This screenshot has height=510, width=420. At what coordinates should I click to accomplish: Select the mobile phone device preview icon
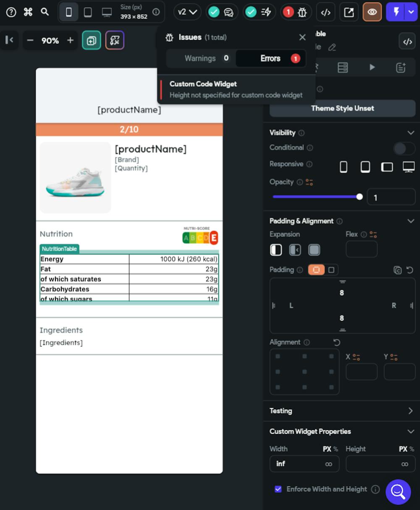(69, 12)
